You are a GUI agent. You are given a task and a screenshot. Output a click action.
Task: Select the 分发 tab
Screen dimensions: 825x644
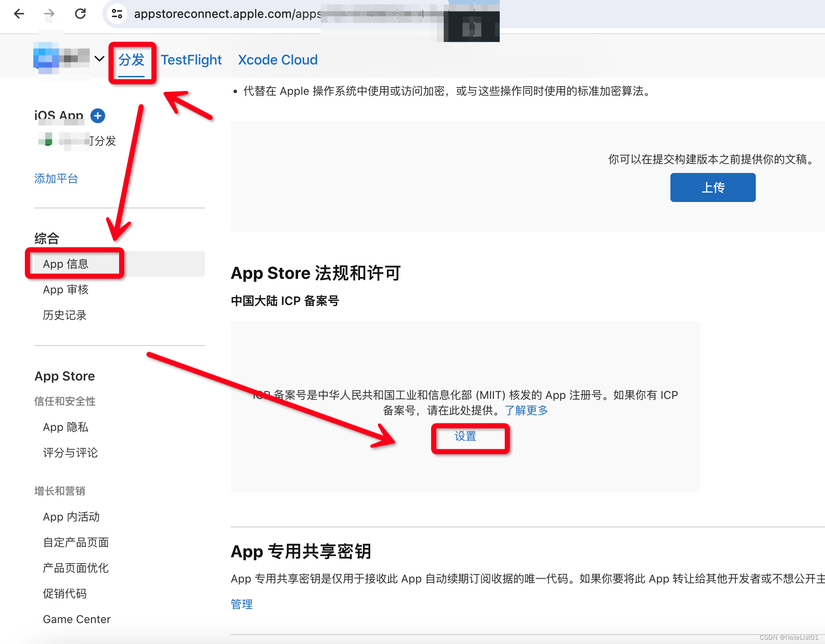pyautogui.click(x=132, y=61)
